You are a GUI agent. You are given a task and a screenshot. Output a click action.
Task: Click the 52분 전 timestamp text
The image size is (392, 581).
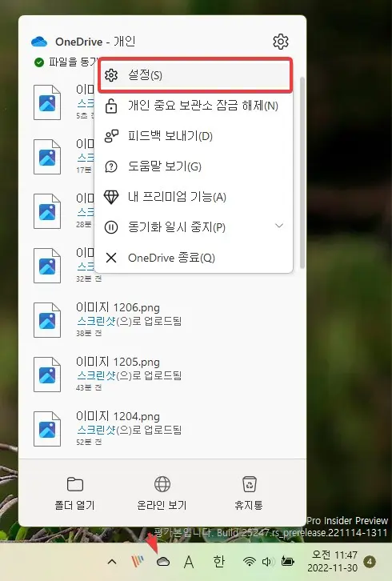89,442
